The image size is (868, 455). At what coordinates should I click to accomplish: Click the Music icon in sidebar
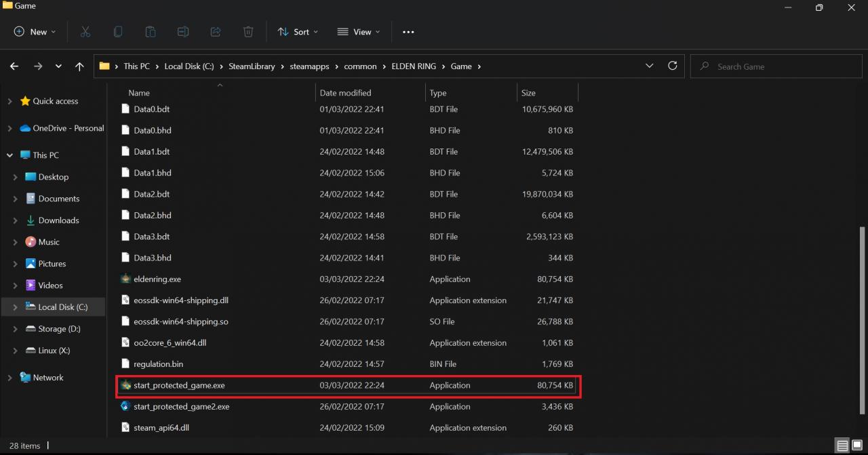[31, 242]
